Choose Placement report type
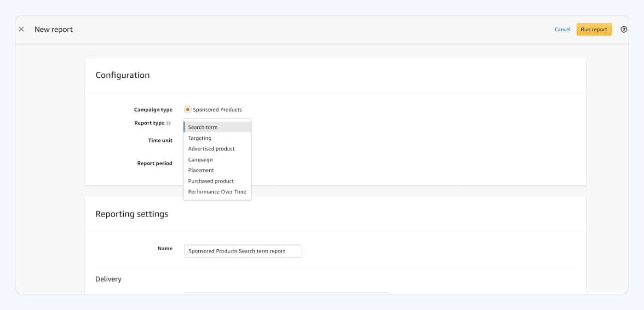Screen dimensions: 644x310 click(217, 170)
